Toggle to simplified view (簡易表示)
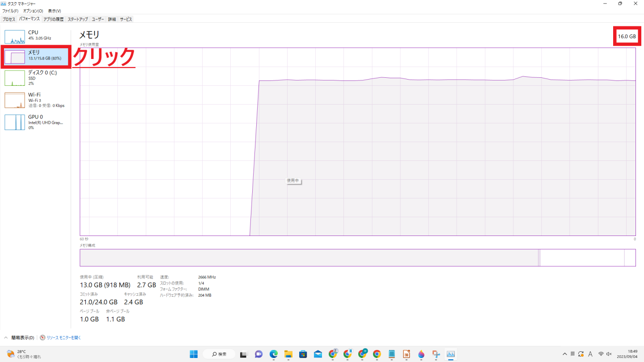Image resolution: width=644 pixels, height=362 pixels. (22, 338)
